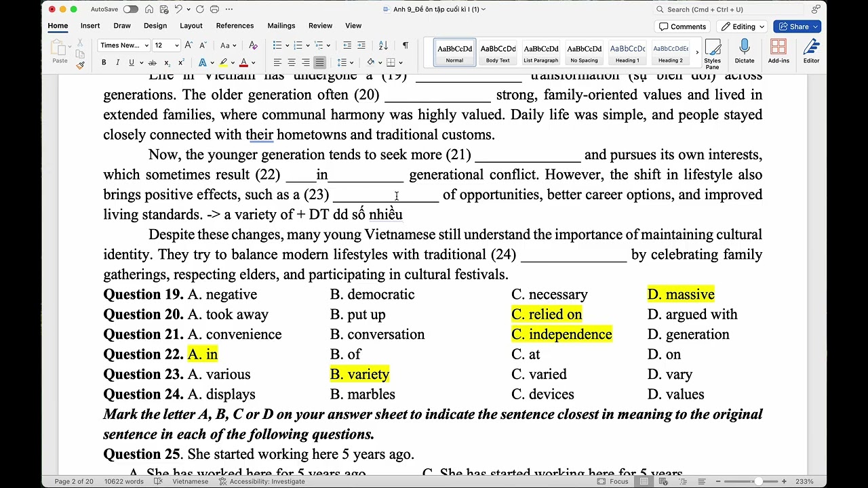Screen dimensions: 868x488
Task: Decrease font size with shrink font icon
Action: pos(203,45)
